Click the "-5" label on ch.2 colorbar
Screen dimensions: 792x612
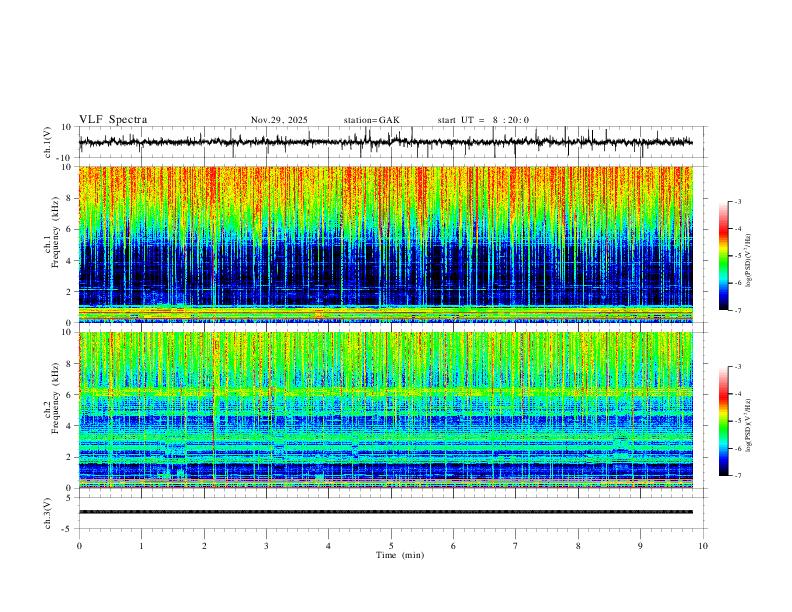point(738,421)
